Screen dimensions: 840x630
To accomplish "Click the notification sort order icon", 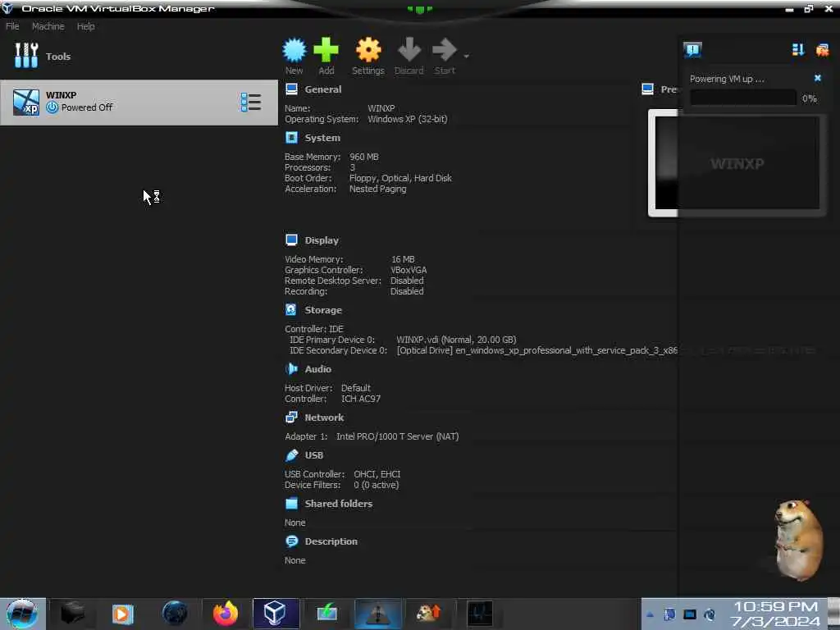I will (798, 50).
